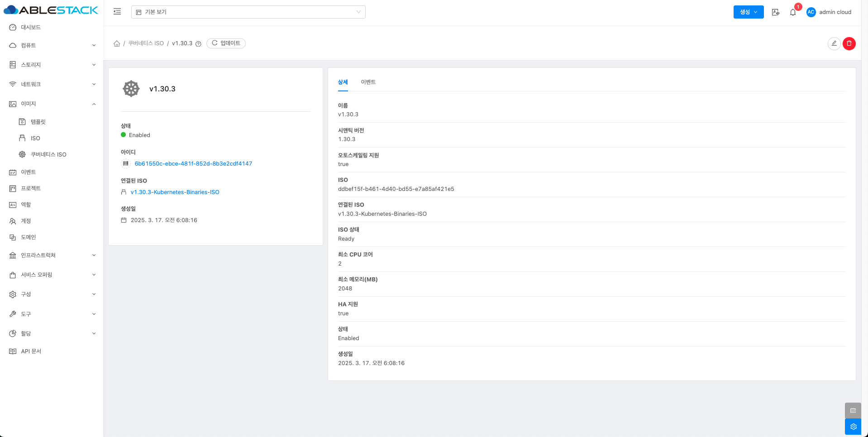Open the 기본 보기 view dropdown
Image resolution: width=868 pixels, height=437 pixels.
pos(248,12)
